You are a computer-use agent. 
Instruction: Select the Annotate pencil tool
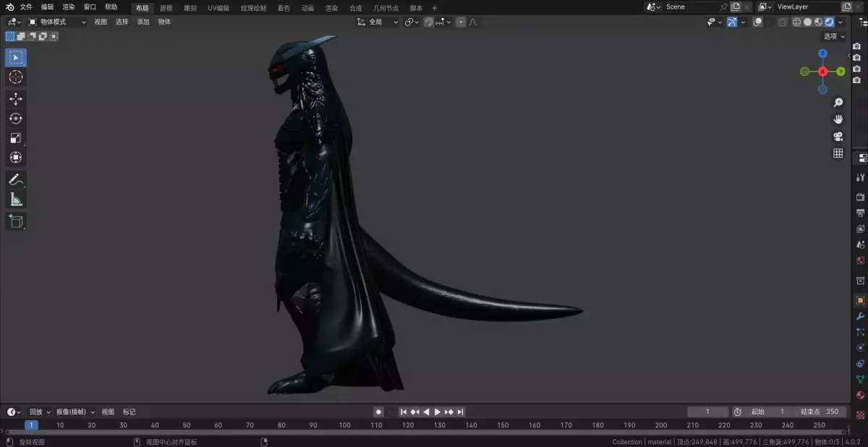pyautogui.click(x=16, y=179)
